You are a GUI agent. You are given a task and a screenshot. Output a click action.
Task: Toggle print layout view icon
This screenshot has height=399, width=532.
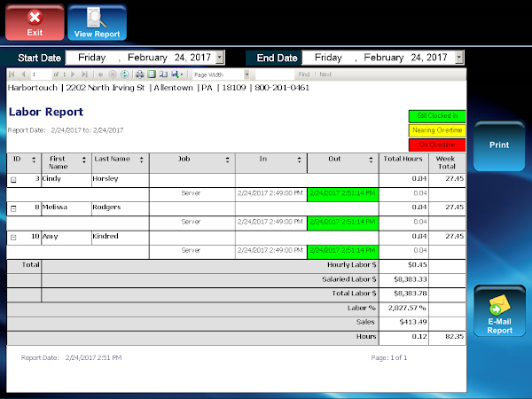[x=152, y=74]
